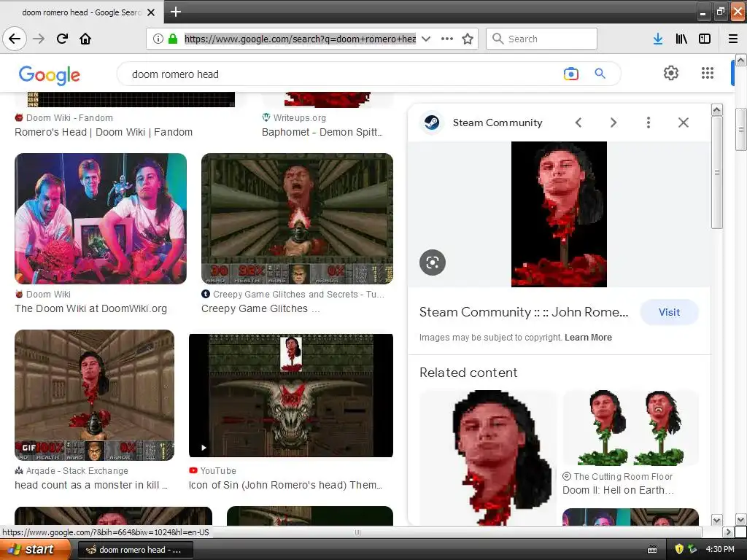Toggle the sidebar view icon
The width and height of the screenshot is (747, 560).
coord(705,39)
